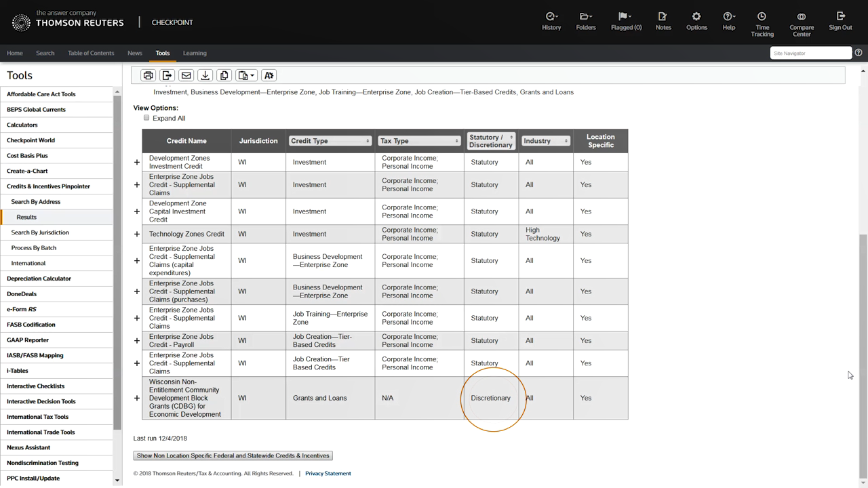This screenshot has width=868, height=488.
Task: Open the Credit Type filter dropdown
Action: [x=330, y=141]
